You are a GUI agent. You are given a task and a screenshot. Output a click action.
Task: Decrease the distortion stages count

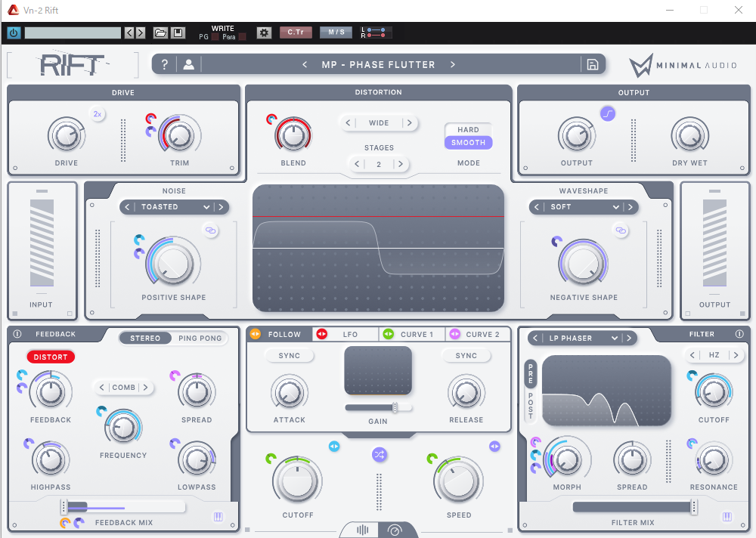[x=357, y=164]
